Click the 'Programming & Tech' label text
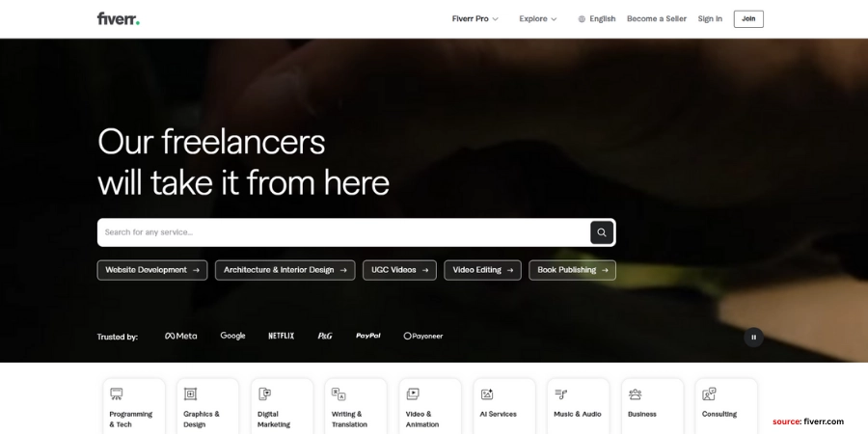Image resolution: width=868 pixels, height=434 pixels. 130,420
